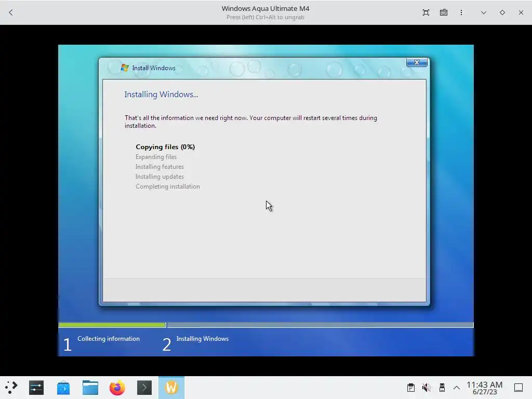This screenshot has width=532, height=399.
Task: Launch Firefox from the taskbar
Action: 117,388
